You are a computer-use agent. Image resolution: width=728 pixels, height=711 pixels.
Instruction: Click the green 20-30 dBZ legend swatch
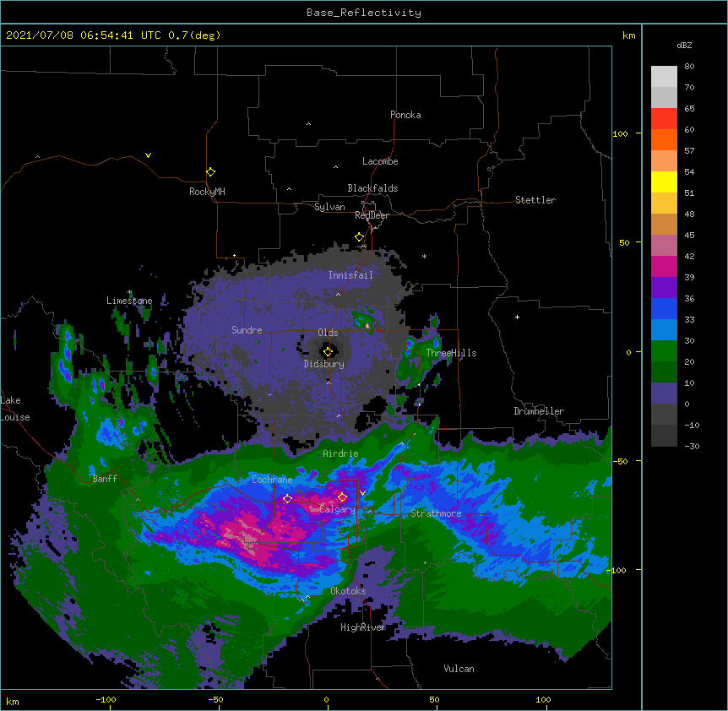coord(664,351)
